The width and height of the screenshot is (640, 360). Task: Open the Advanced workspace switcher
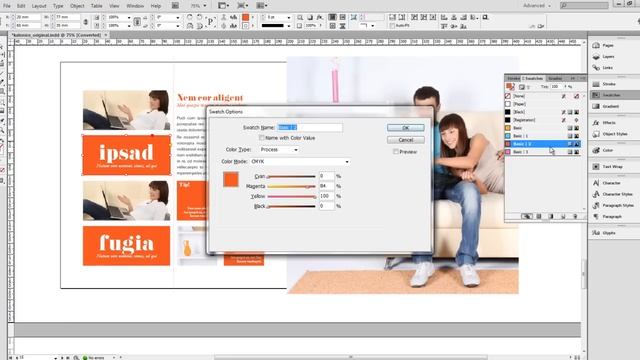coord(537,6)
